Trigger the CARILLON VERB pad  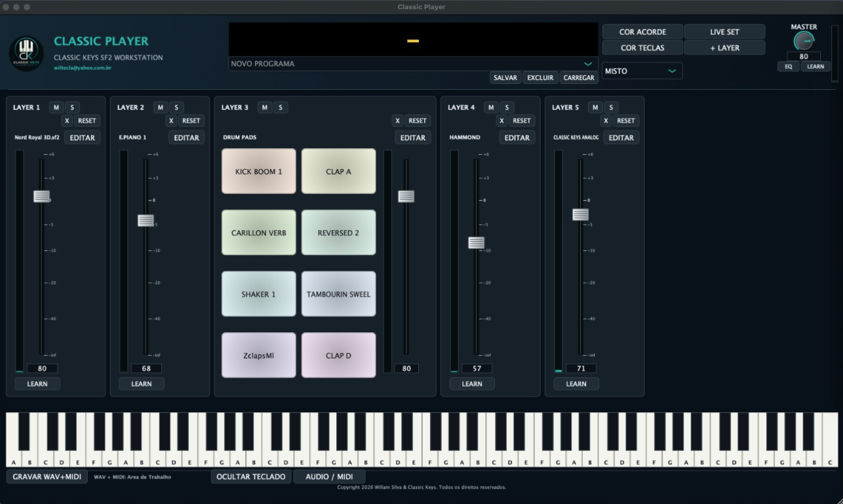point(259,233)
